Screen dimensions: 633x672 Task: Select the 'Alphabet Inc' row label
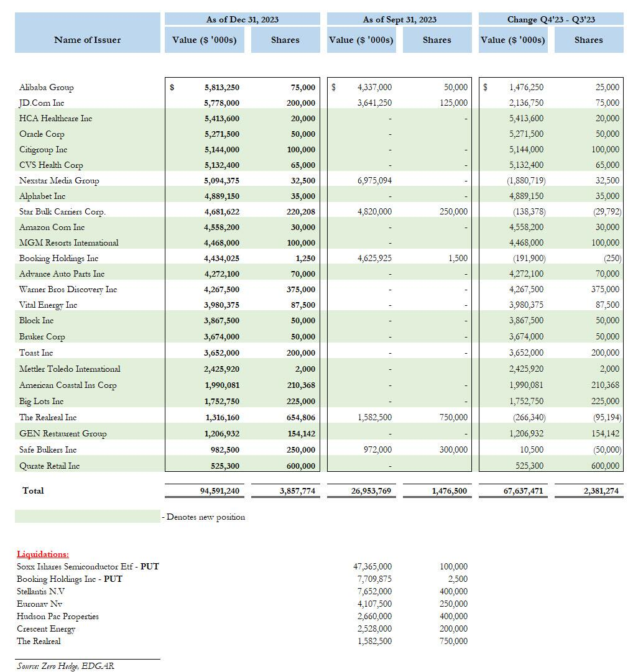click(42, 196)
